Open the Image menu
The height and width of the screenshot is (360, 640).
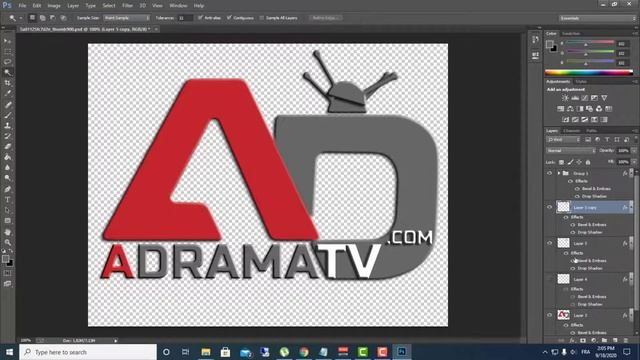(54, 6)
